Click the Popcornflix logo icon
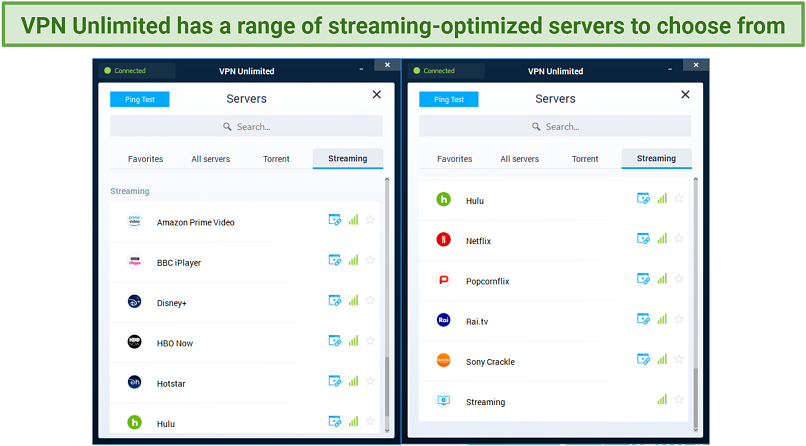 (x=443, y=280)
